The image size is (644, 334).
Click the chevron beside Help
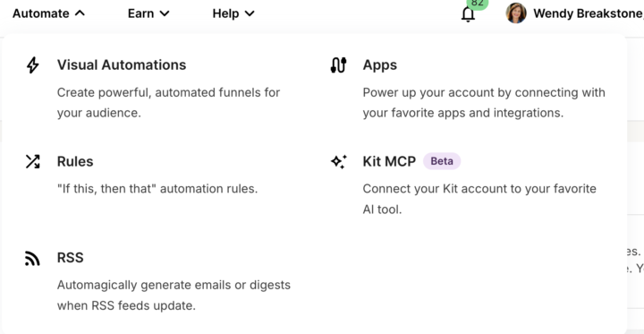pyautogui.click(x=250, y=13)
